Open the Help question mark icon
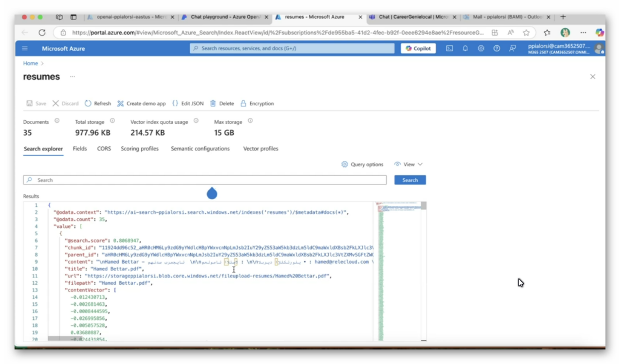Image resolution: width=620 pixels, height=364 pixels. (496, 48)
